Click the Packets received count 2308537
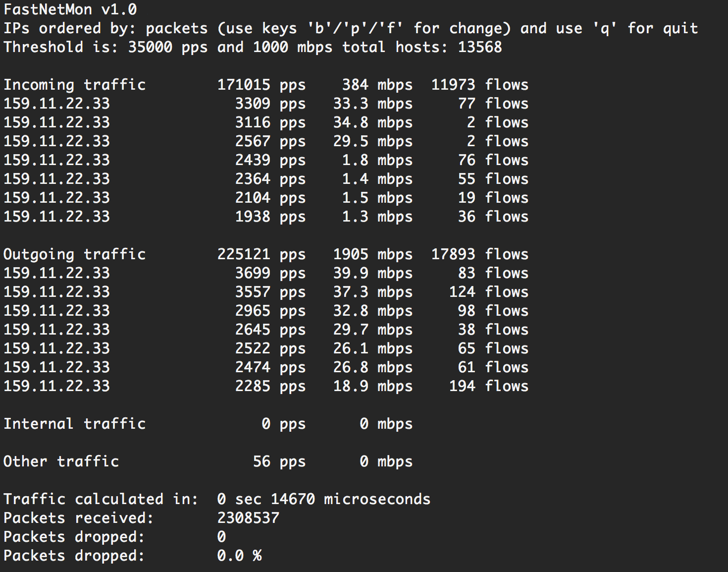728x572 pixels. point(248,518)
